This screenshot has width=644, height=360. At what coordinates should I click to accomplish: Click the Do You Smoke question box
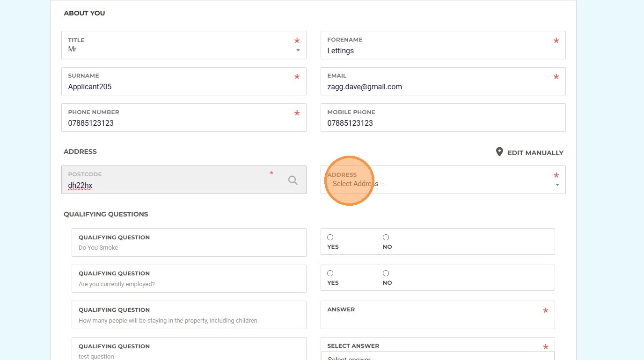pos(189,242)
